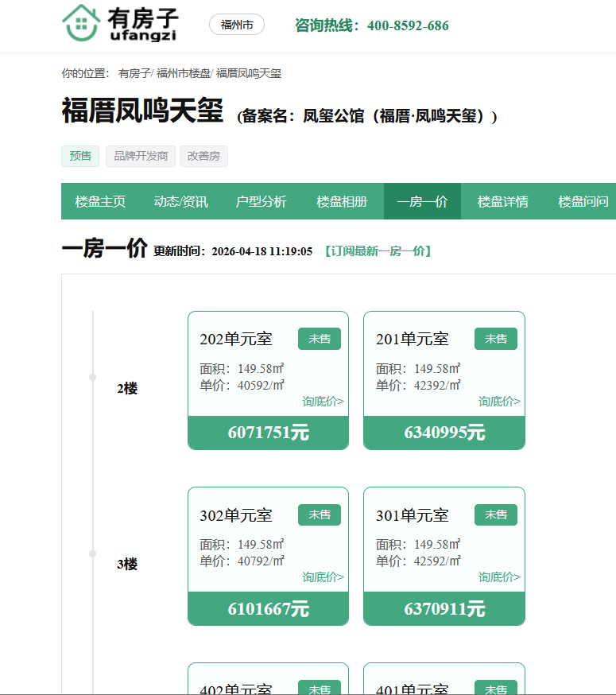616x695 pixels.
Task: Click 询底价 link for unit 302
Action: pyautogui.click(x=323, y=577)
